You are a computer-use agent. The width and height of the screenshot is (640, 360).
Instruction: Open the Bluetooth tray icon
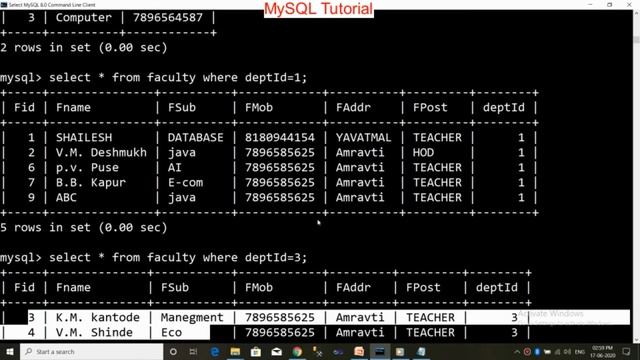pyautogui.click(x=537, y=351)
